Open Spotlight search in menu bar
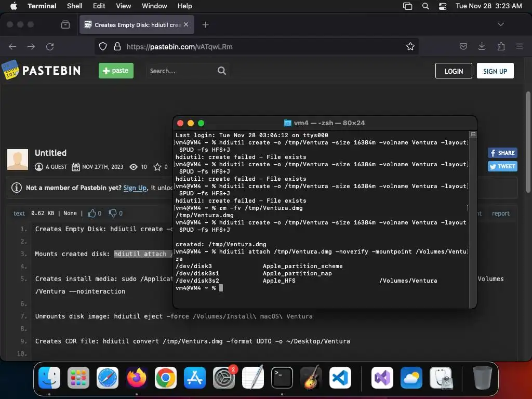The image size is (532, 399). [425, 6]
